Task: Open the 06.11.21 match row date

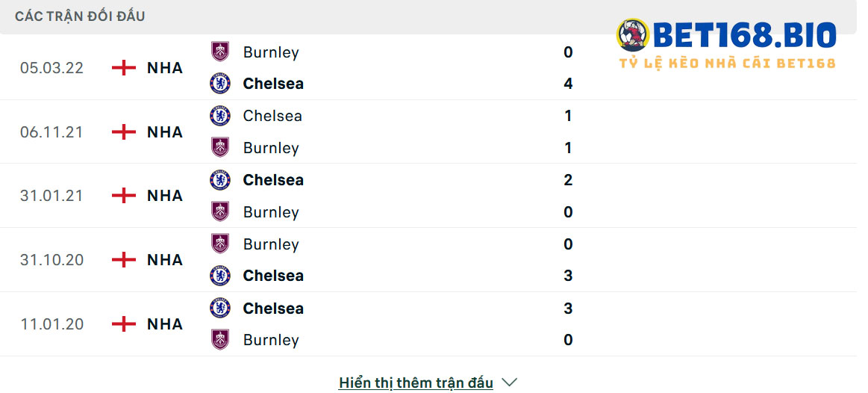Action: (x=51, y=132)
